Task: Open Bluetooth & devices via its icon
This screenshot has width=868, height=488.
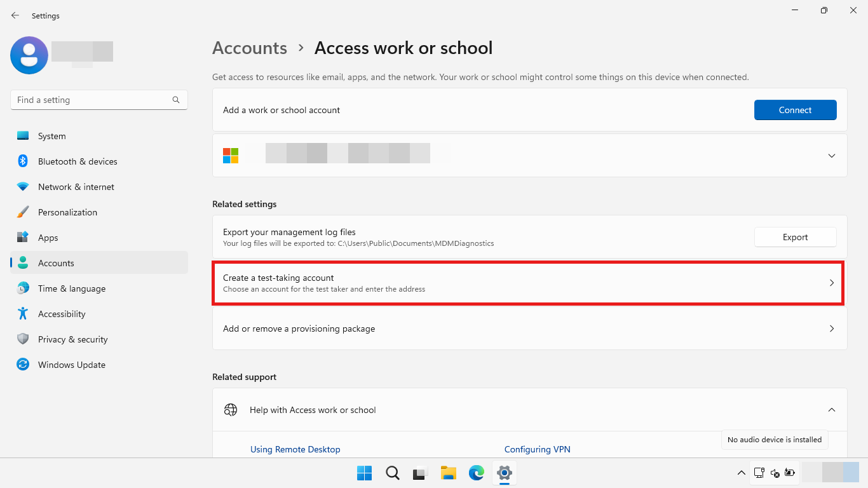Action: 23,161
